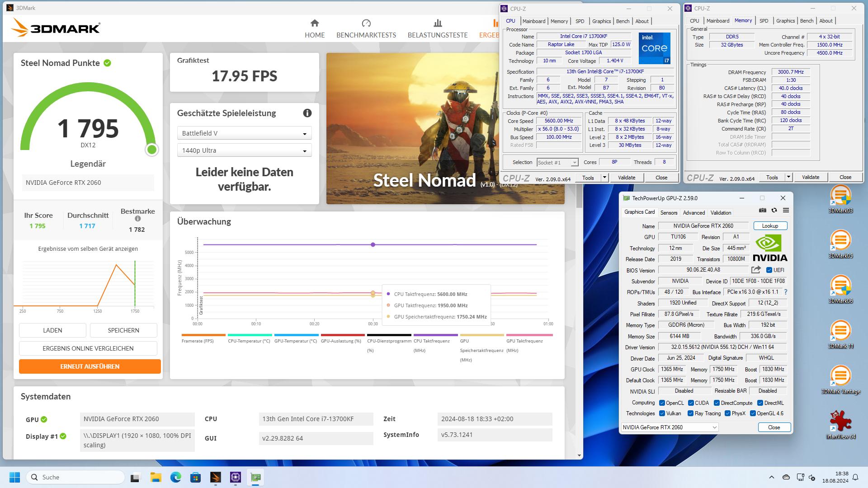Open the HOME icon in 3DMark

[x=315, y=23]
